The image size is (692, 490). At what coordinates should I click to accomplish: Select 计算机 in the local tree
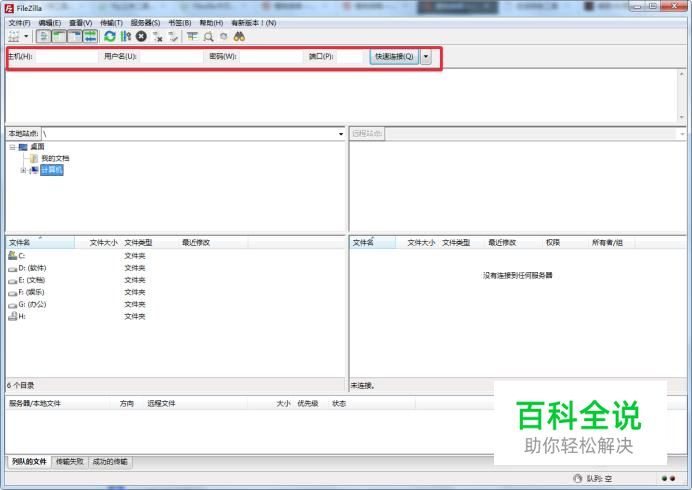pyautogui.click(x=52, y=170)
